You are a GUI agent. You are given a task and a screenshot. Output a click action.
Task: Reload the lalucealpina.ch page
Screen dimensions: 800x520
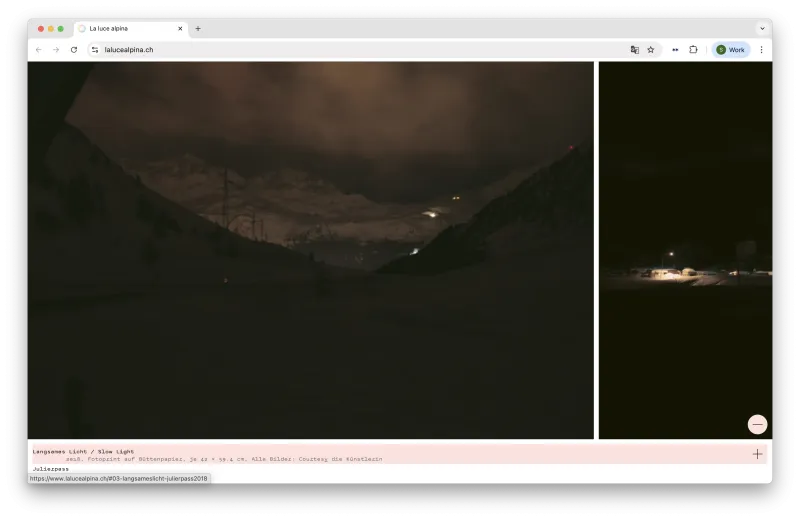(74, 49)
